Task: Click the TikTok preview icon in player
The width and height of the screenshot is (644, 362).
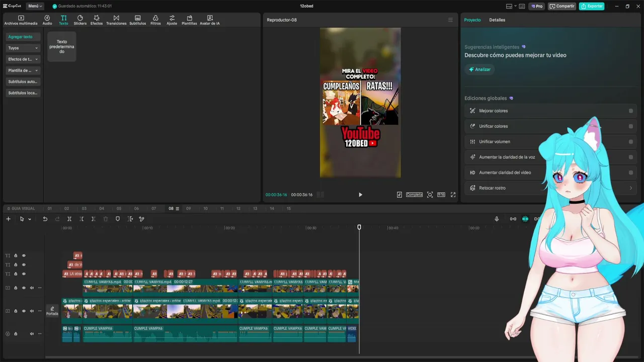Action: coord(399,195)
